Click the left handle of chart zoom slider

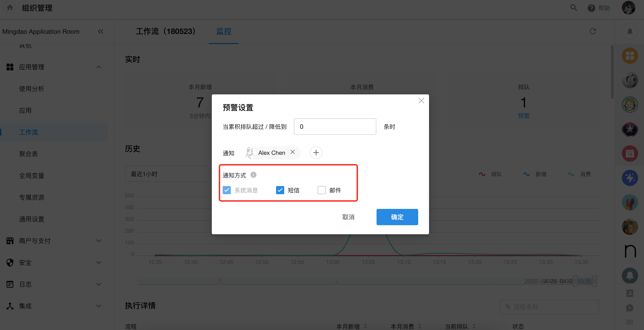click(575, 281)
